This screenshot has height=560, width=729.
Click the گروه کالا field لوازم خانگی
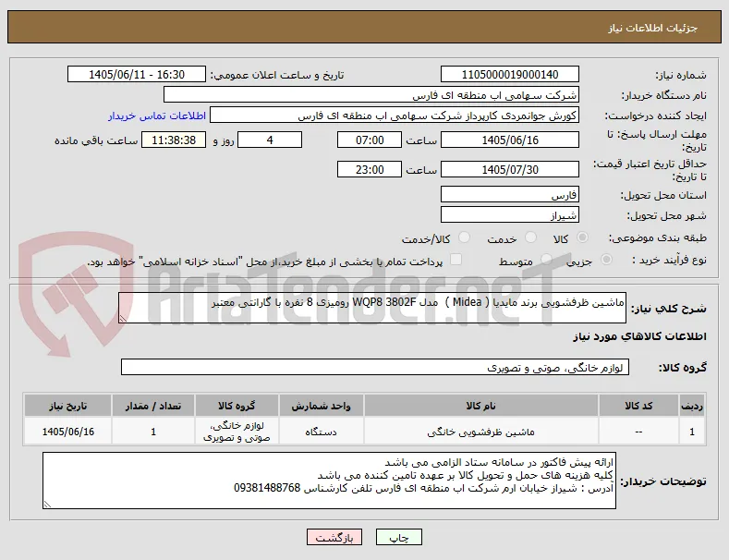(x=375, y=367)
